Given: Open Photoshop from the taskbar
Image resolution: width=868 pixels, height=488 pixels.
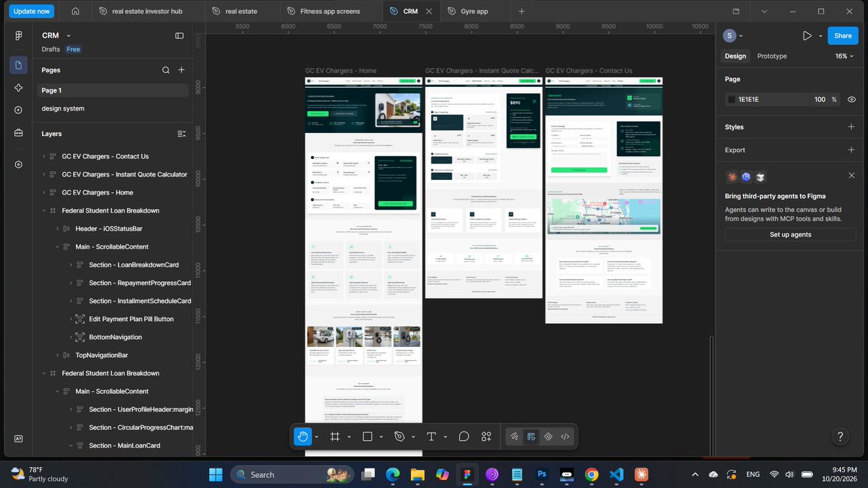Looking at the screenshot, I should [x=542, y=474].
